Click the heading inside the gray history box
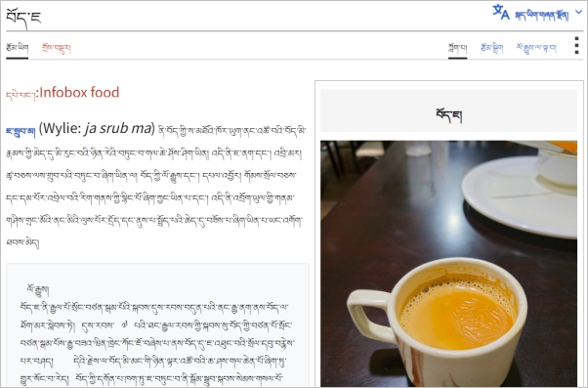588x388 pixels. [x=37, y=289]
